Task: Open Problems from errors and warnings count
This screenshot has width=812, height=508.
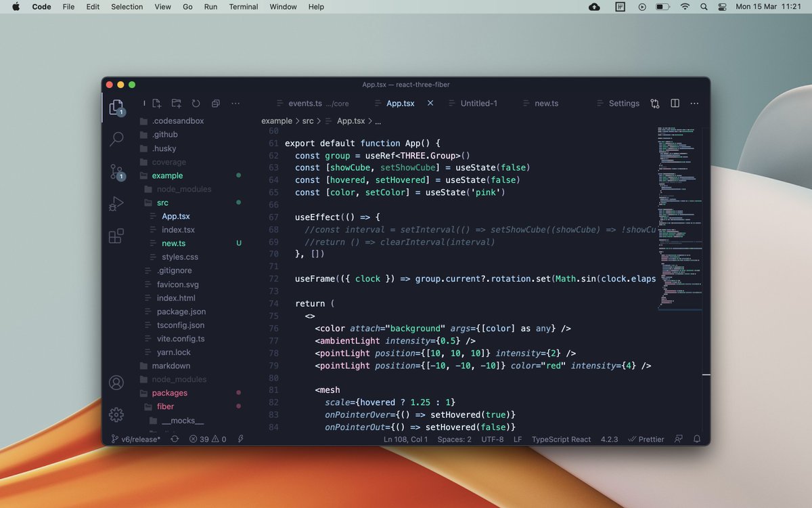Action: [208, 439]
